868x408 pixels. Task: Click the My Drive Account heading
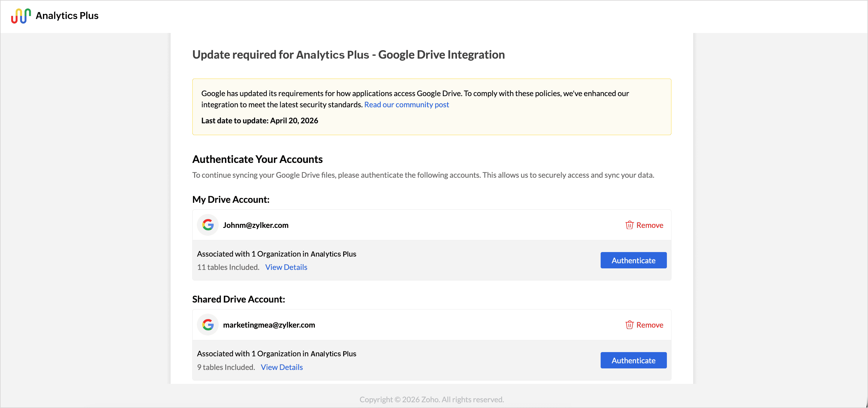(230, 199)
